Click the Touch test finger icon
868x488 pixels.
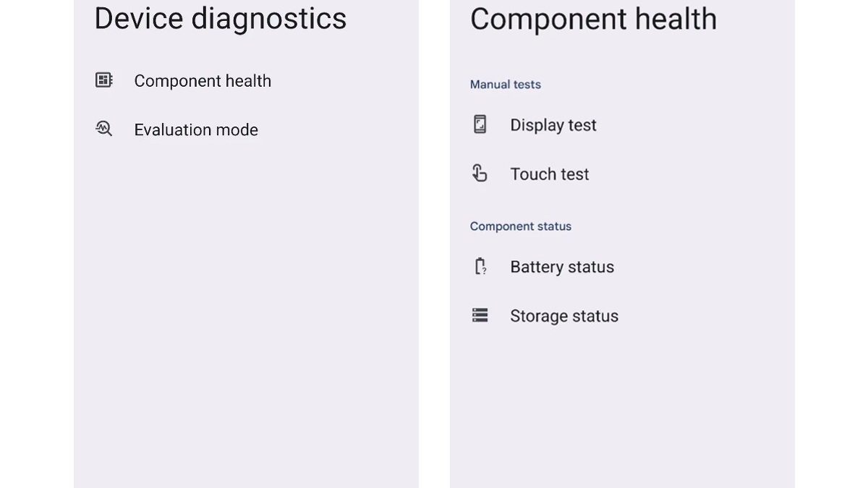[x=480, y=174]
